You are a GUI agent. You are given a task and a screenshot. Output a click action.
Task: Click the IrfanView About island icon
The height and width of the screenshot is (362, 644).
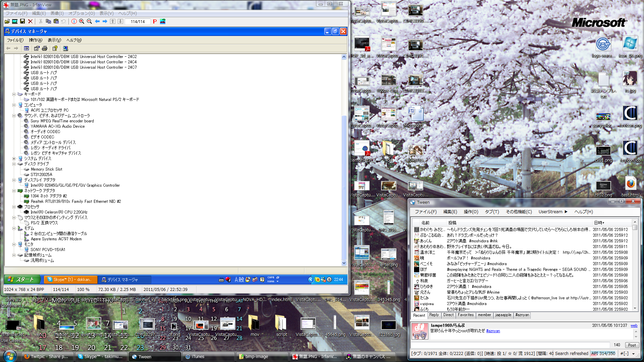coord(163,21)
